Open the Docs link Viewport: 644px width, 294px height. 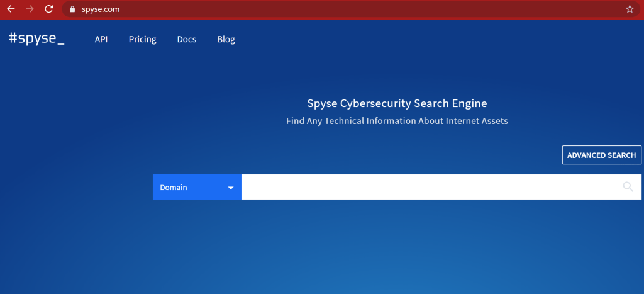pos(187,39)
